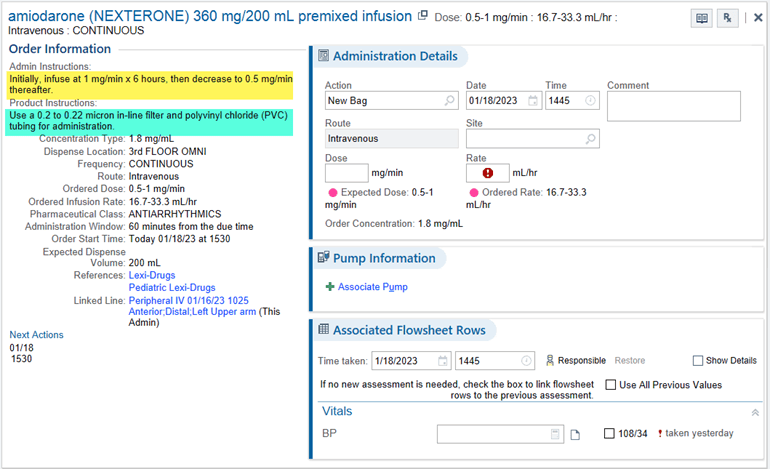Open the calendar picker for administration Date
770x469 pixels.
click(x=532, y=101)
